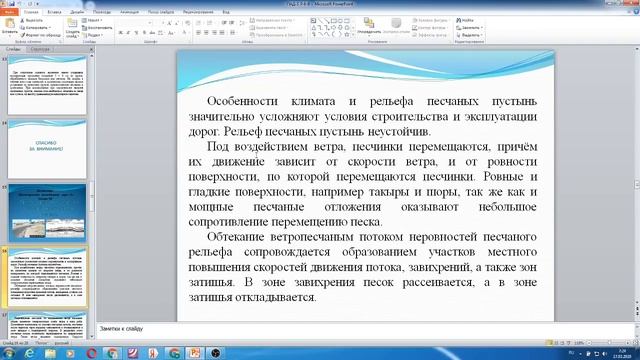Click the decrease list level icon
This screenshot has height=360, width=640.
pyautogui.click(x=224, y=23)
